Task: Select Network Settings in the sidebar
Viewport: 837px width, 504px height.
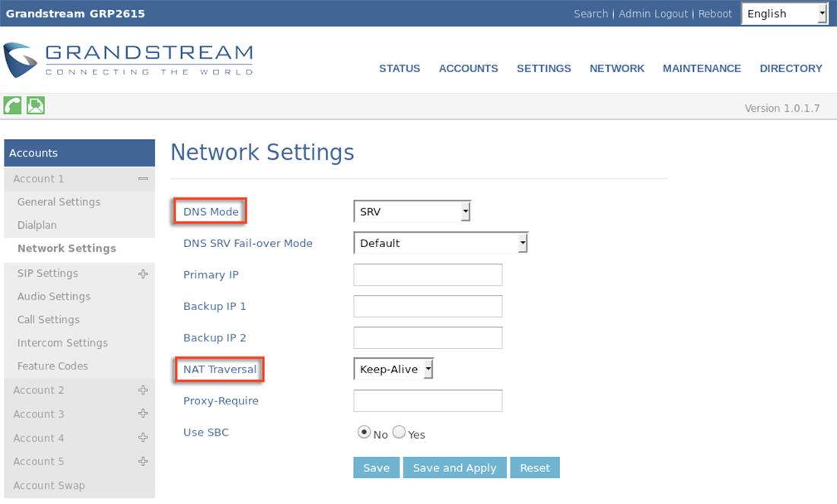Action: (x=67, y=249)
